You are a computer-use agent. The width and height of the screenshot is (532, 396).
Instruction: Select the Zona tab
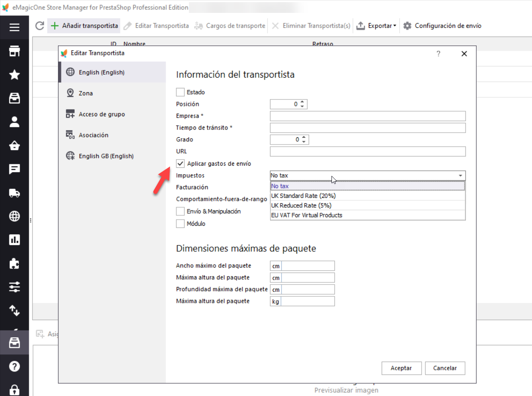(112, 93)
